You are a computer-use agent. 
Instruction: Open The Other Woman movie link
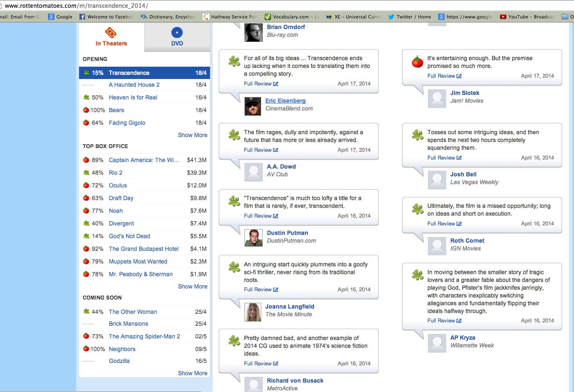pyautogui.click(x=133, y=312)
